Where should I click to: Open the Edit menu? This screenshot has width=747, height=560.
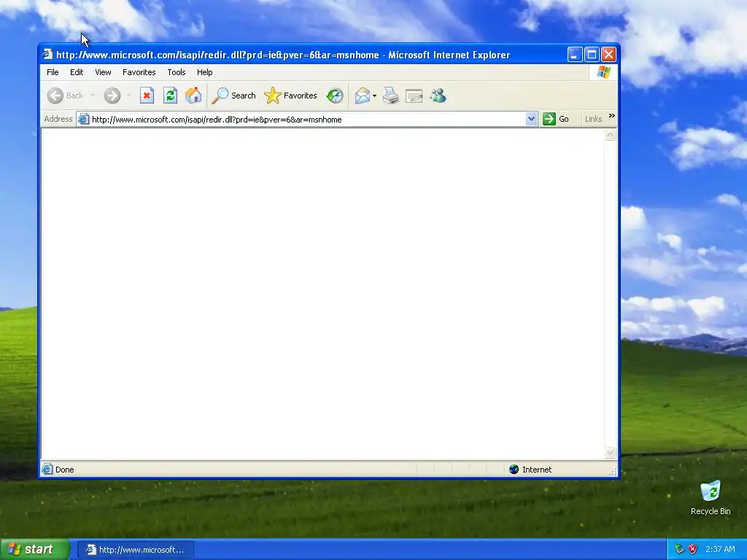(x=76, y=72)
